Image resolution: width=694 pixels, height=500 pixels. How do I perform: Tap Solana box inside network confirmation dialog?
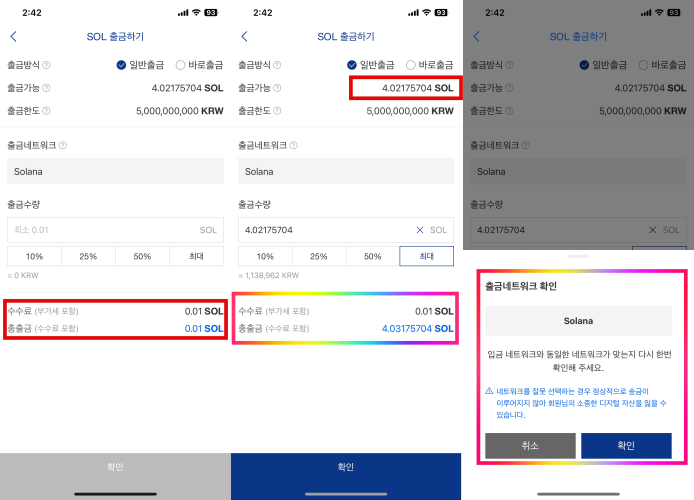pyautogui.click(x=578, y=321)
